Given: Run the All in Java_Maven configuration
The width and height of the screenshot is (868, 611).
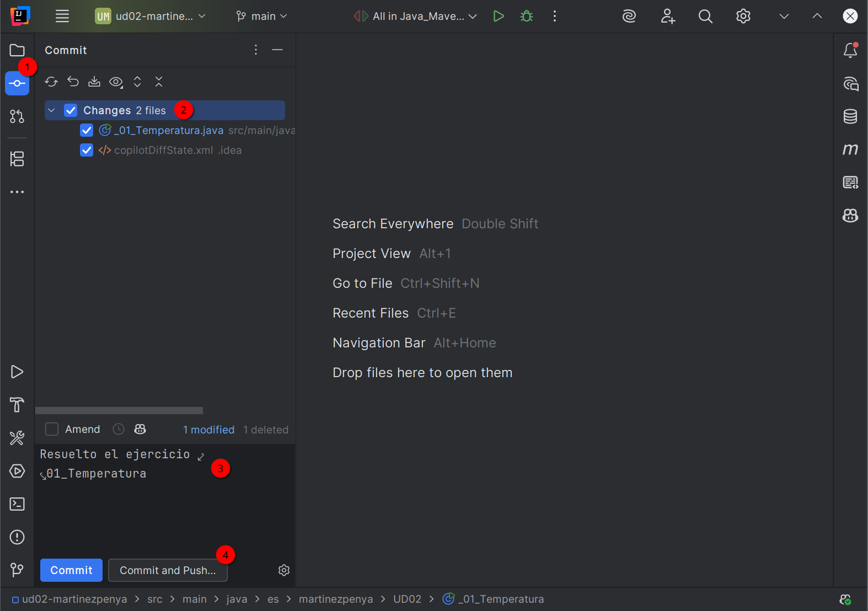Looking at the screenshot, I should click(x=499, y=16).
